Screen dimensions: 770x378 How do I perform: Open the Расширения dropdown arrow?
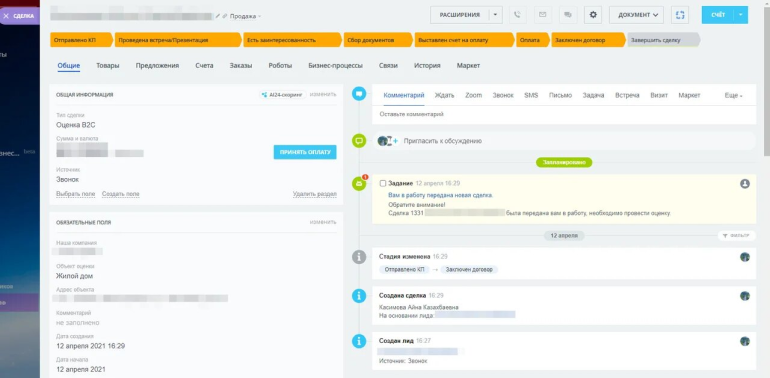[495, 15]
